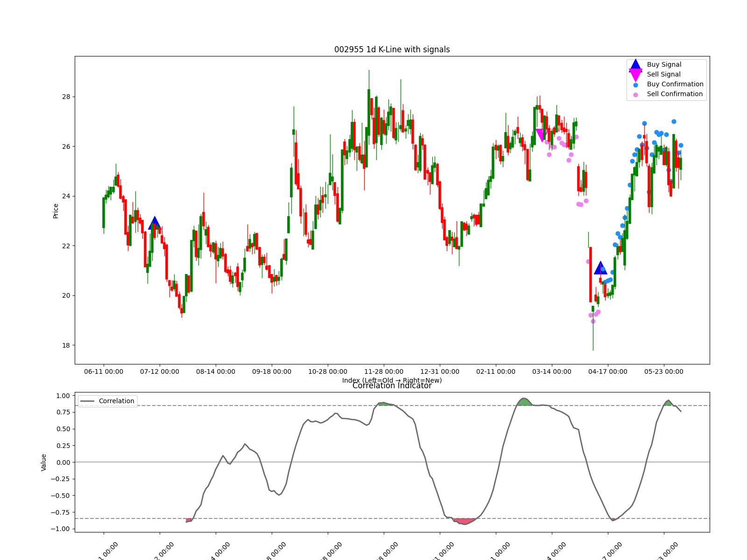Viewport: 747px width, 560px height.
Task: Click the 'Sell Signal' legend label
Action: tap(663, 74)
